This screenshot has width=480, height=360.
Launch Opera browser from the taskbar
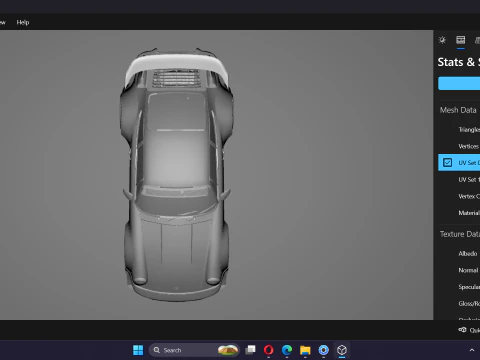pos(269,350)
